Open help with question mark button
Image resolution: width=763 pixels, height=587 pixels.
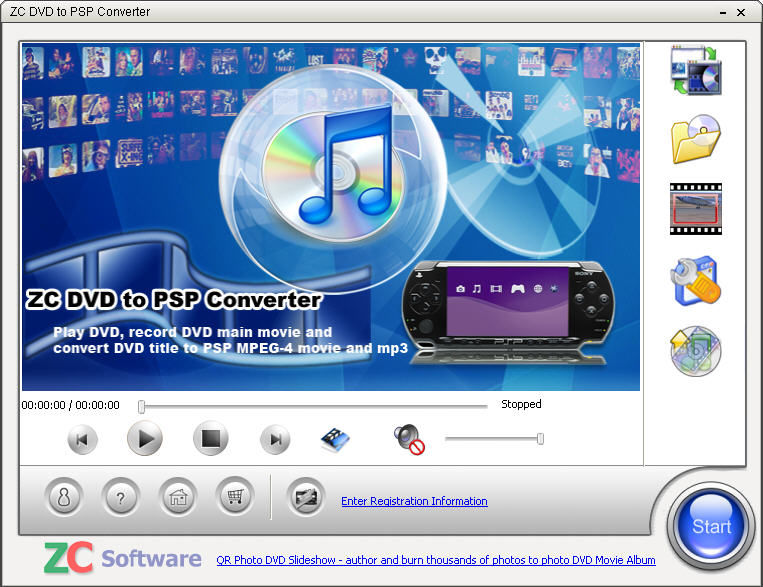click(120, 497)
